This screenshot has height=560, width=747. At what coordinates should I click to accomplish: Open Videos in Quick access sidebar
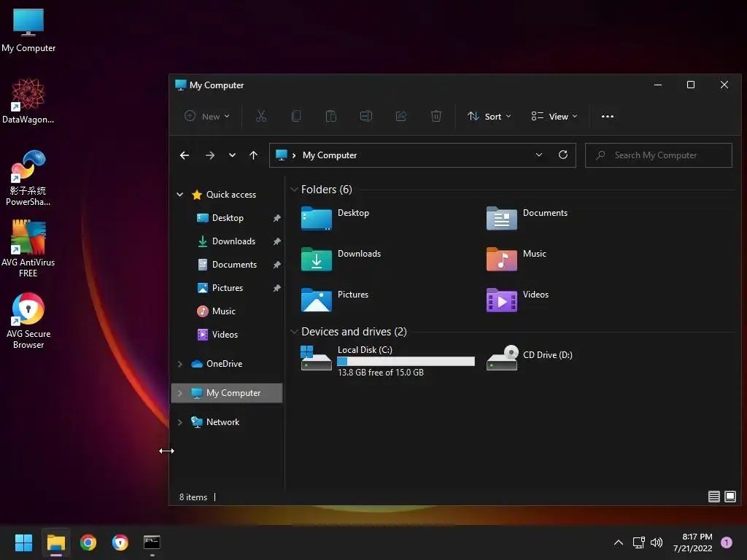click(x=225, y=334)
